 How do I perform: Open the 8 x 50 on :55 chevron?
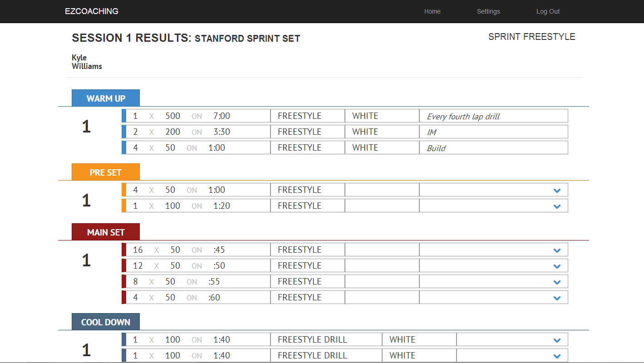557,282
